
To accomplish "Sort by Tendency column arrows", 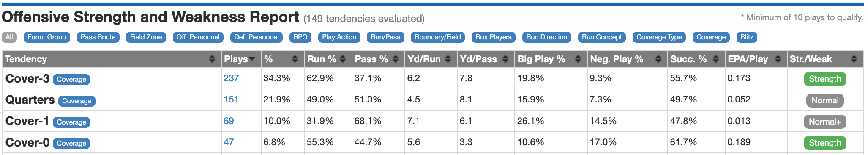I will tap(212, 59).
